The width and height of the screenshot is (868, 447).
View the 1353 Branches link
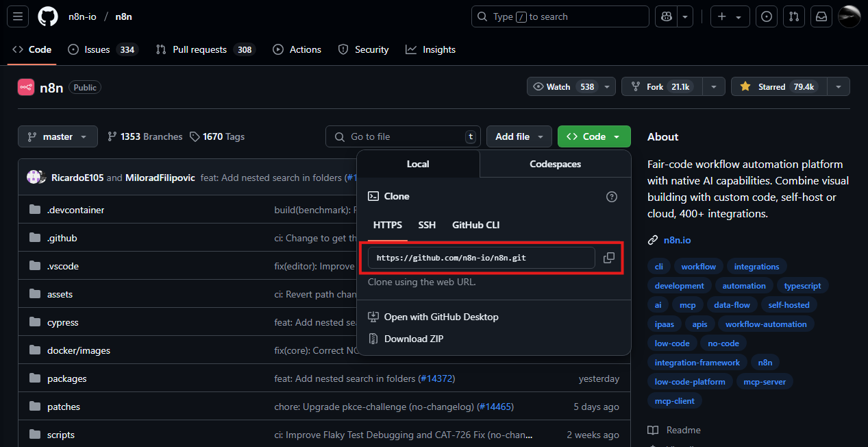[145, 136]
